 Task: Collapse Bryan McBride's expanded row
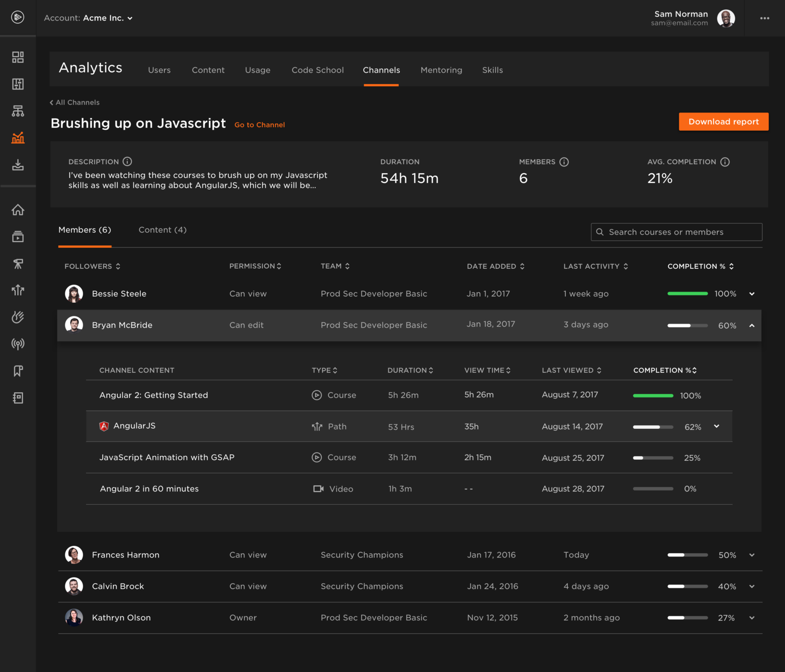752,325
